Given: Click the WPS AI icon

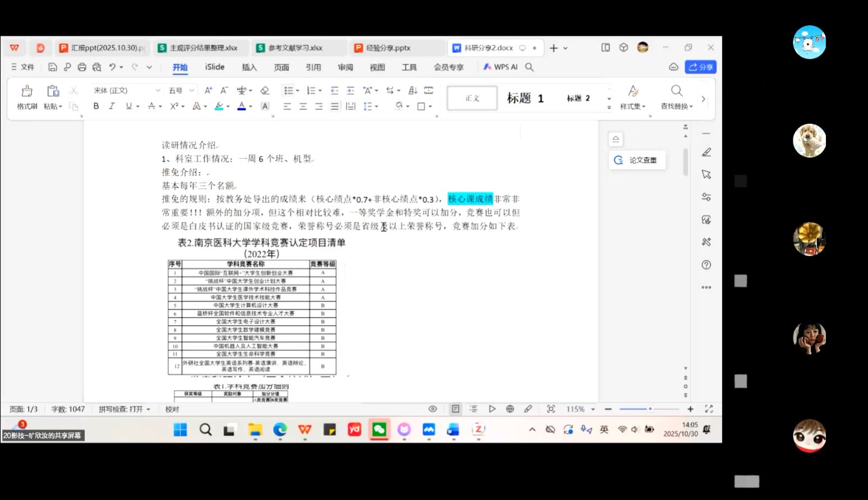Looking at the screenshot, I should [x=500, y=67].
